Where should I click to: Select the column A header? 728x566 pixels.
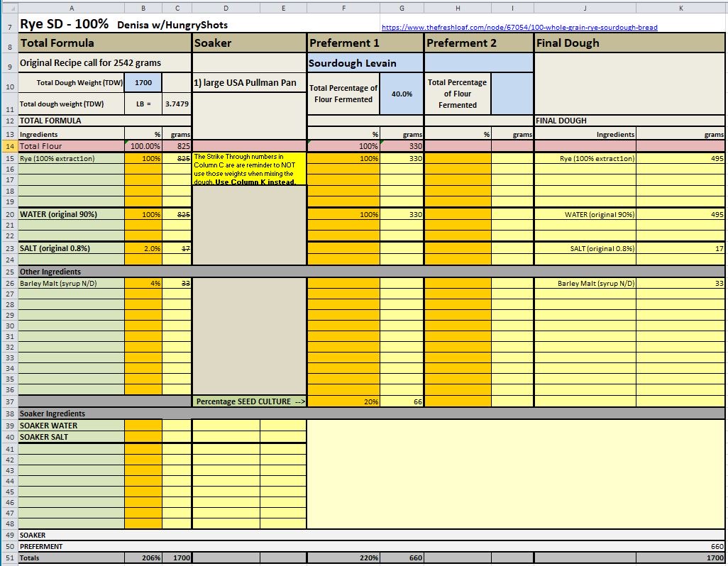[x=71, y=8]
